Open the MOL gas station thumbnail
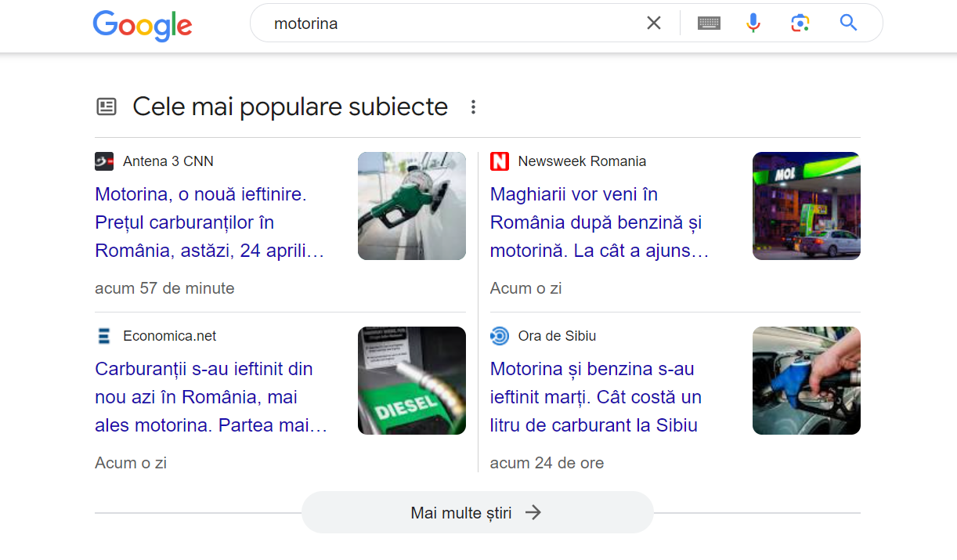The image size is (957, 560). coord(807,206)
